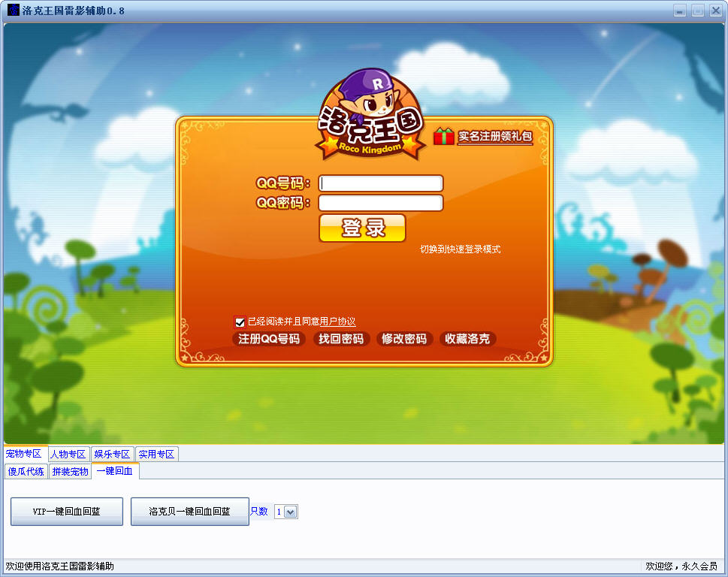Open 拼装宠物 sub-tab

(x=70, y=471)
